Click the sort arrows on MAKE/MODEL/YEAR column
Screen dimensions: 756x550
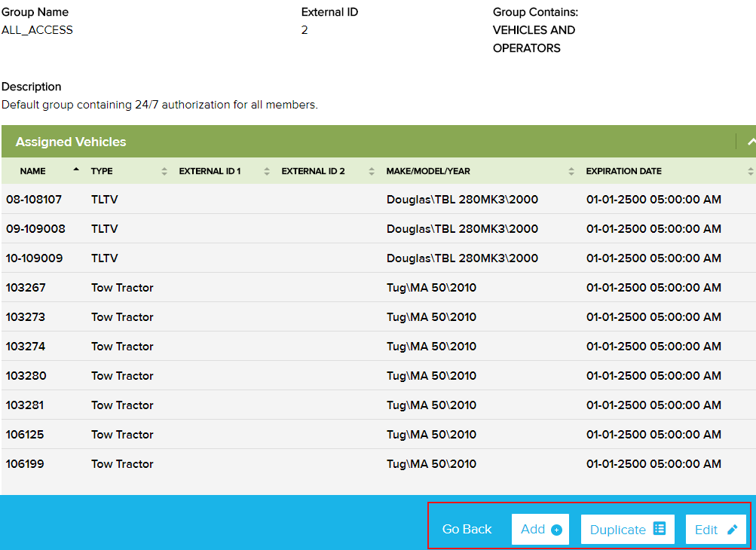coord(571,171)
